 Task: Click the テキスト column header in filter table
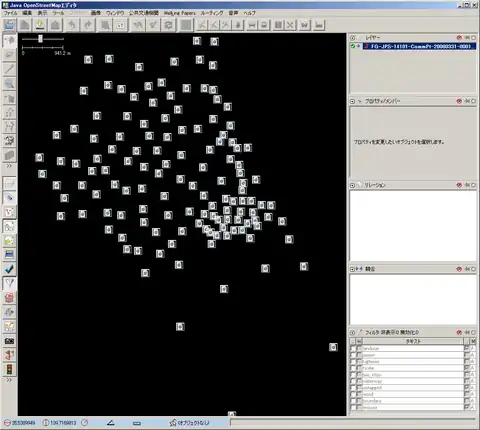pyautogui.click(x=413, y=341)
